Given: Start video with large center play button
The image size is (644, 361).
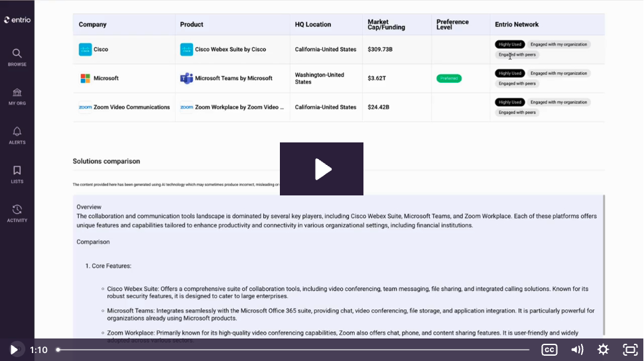Looking at the screenshot, I should [x=322, y=169].
